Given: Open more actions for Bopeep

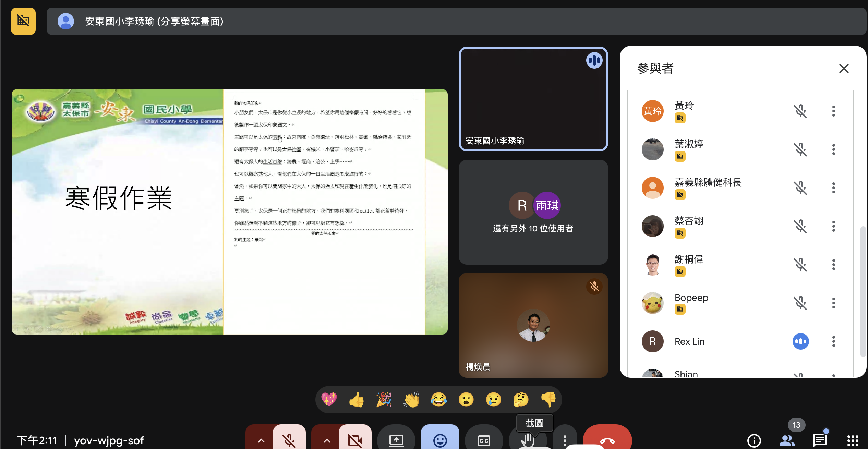Looking at the screenshot, I should (x=833, y=303).
